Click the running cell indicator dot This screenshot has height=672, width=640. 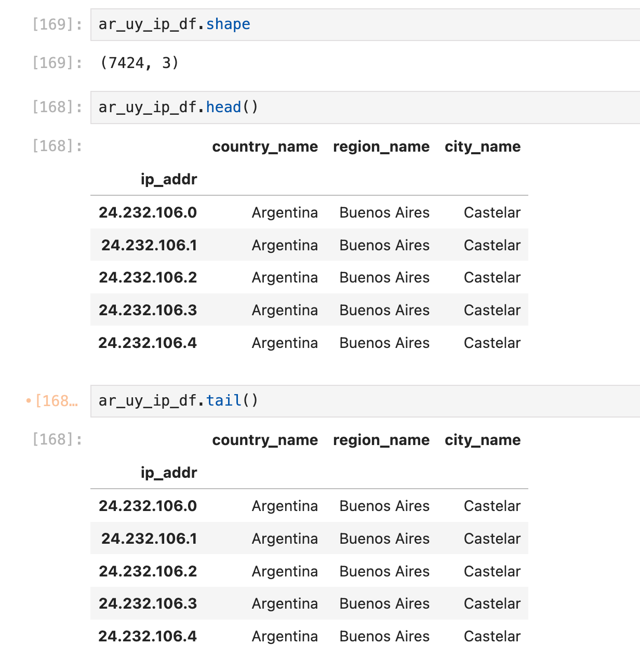[x=30, y=400]
